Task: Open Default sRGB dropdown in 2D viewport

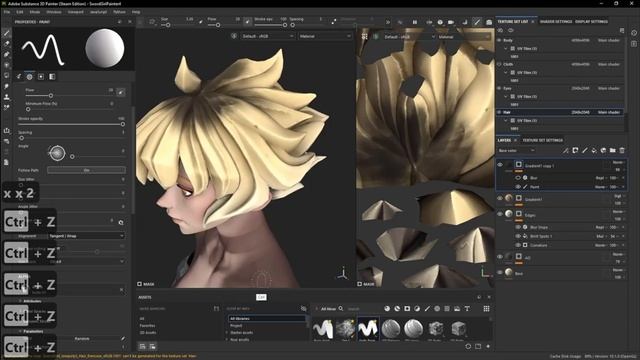Action: (x=409, y=37)
